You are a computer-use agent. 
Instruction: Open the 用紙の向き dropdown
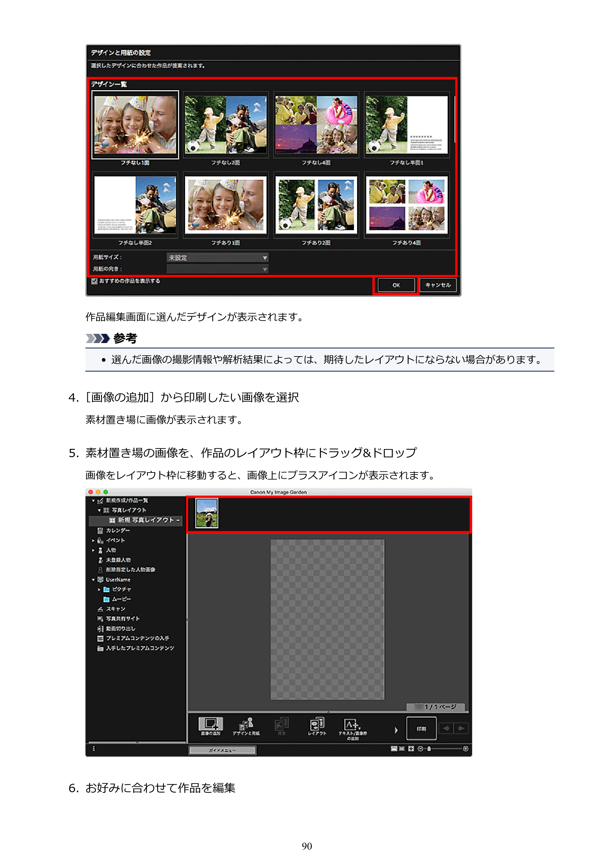(217, 269)
